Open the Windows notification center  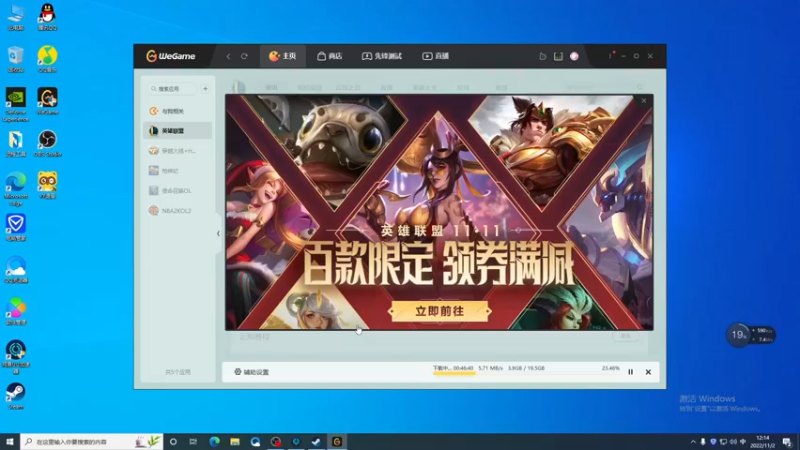(x=787, y=442)
